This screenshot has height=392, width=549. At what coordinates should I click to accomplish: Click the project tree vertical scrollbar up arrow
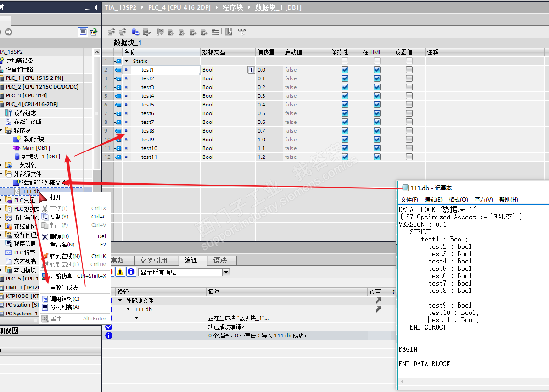tap(96, 52)
